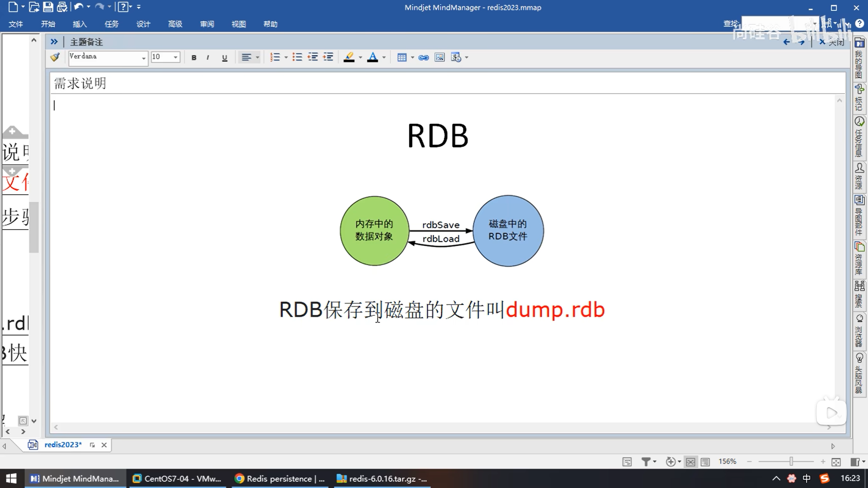The height and width of the screenshot is (488, 868).
Task: Click the format painter brush icon
Action: click(55, 57)
